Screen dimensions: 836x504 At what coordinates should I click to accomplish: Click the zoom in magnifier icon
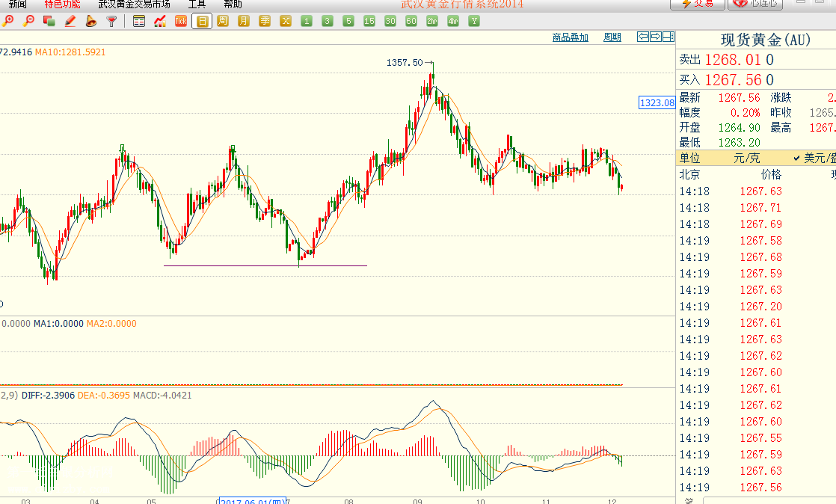8,21
